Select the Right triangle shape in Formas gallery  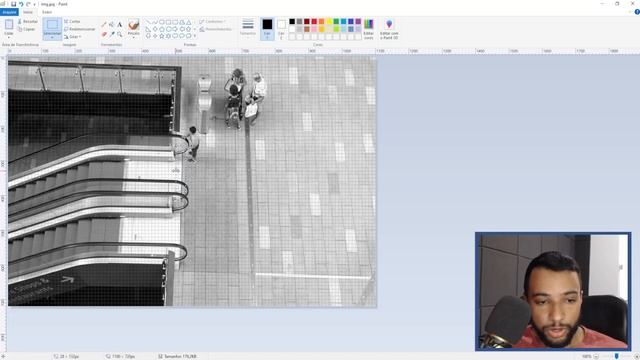click(148, 29)
